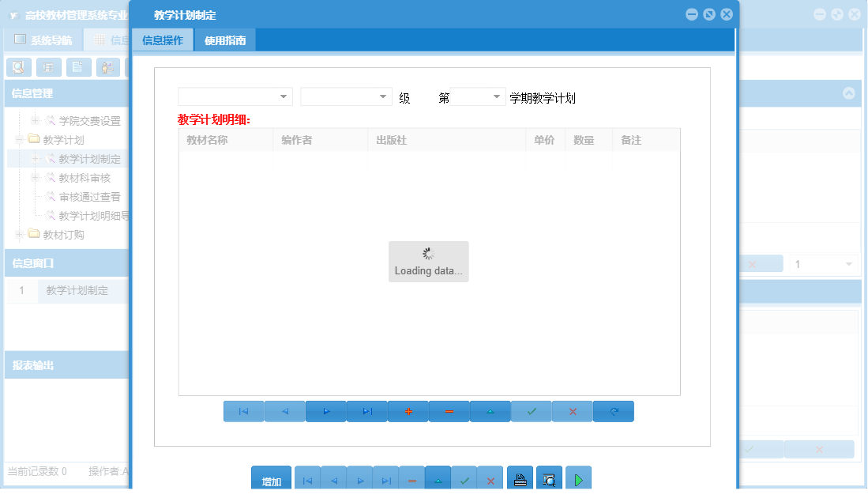This screenshot has width=868, height=502.
Task: Click the 增加 button
Action: pyautogui.click(x=271, y=478)
